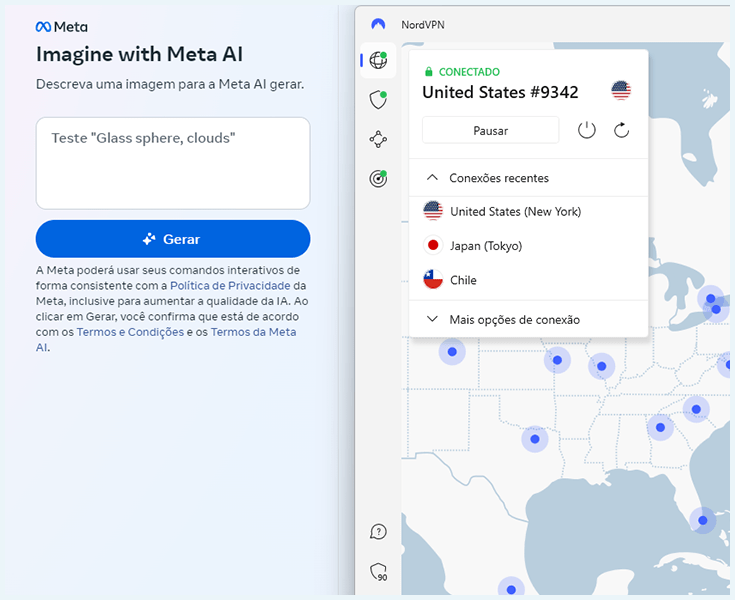The width and height of the screenshot is (735, 600).
Task: Click the image description text box
Action: click(173, 163)
